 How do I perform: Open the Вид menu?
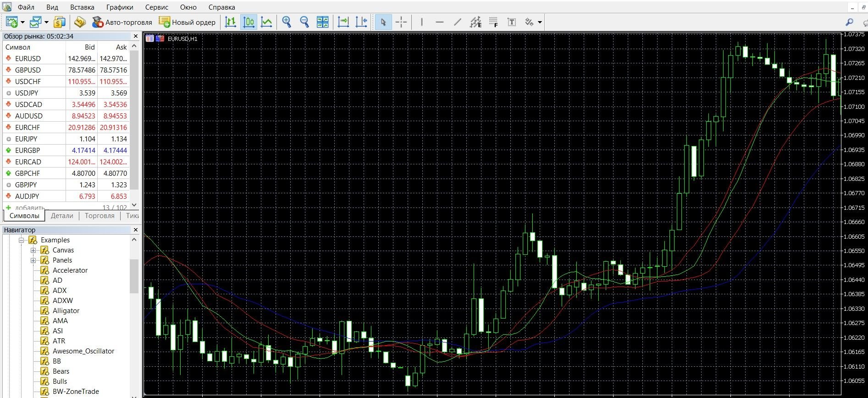click(52, 7)
